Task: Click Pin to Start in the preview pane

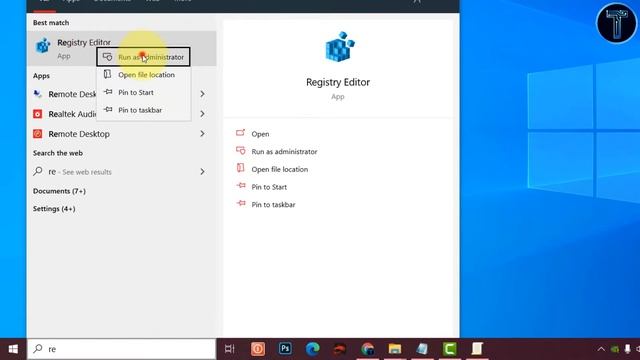Action: click(x=269, y=187)
